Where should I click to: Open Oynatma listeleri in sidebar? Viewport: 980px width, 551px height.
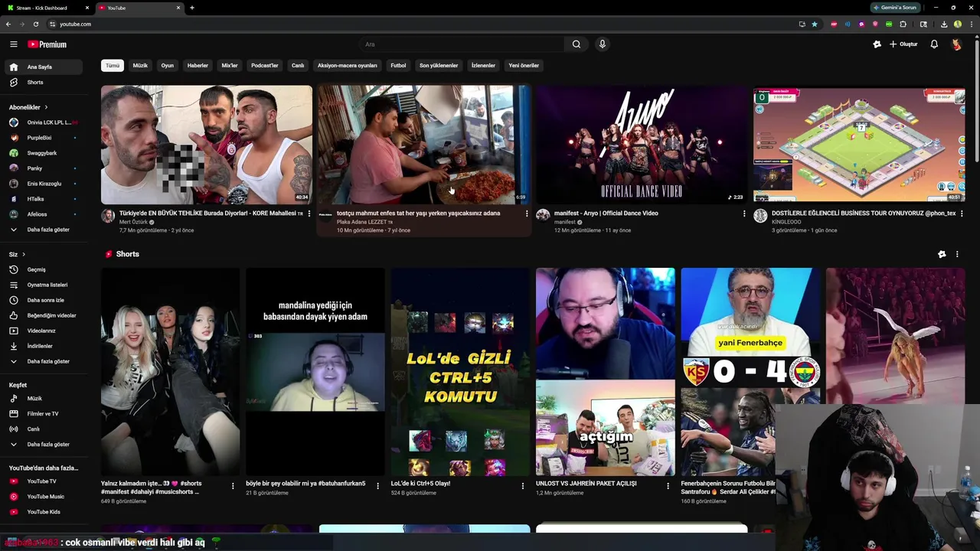click(42, 285)
